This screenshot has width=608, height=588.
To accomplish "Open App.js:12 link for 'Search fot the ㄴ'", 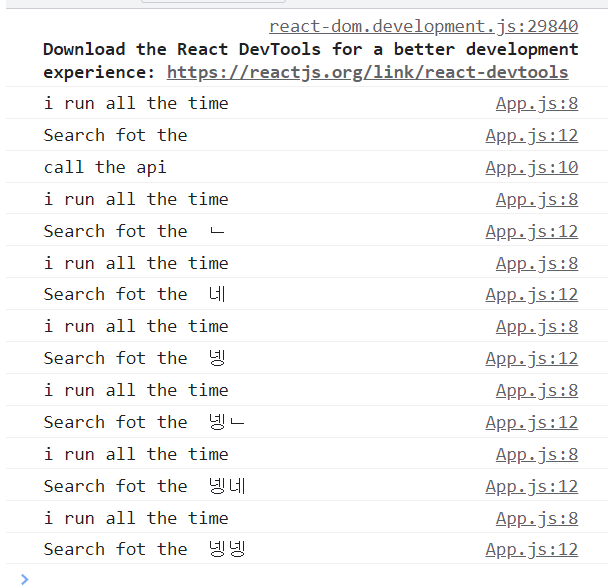I will coord(532,232).
